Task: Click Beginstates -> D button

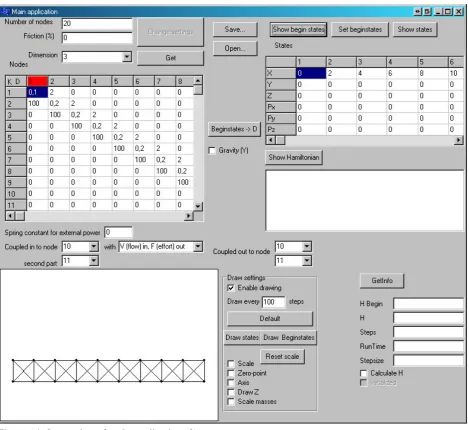Action: [x=234, y=129]
